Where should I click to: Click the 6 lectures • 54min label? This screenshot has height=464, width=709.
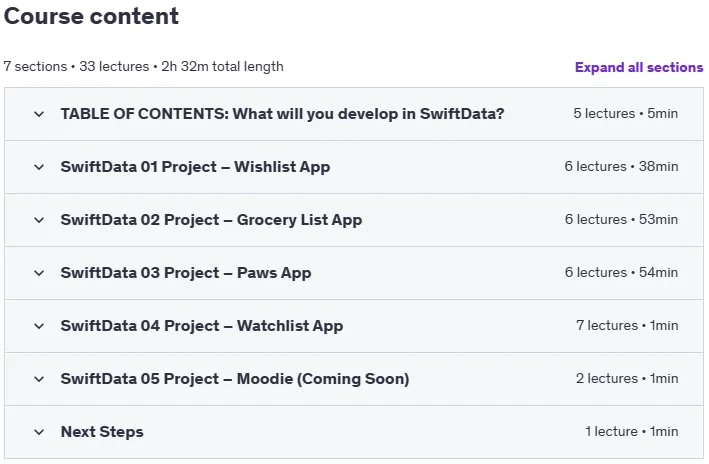click(621, 272)
